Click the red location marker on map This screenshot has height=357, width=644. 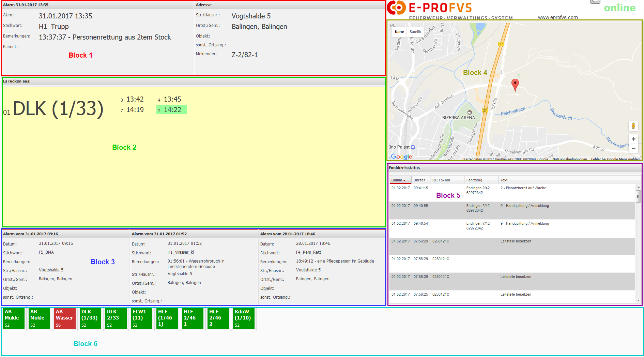pos(515,84)
